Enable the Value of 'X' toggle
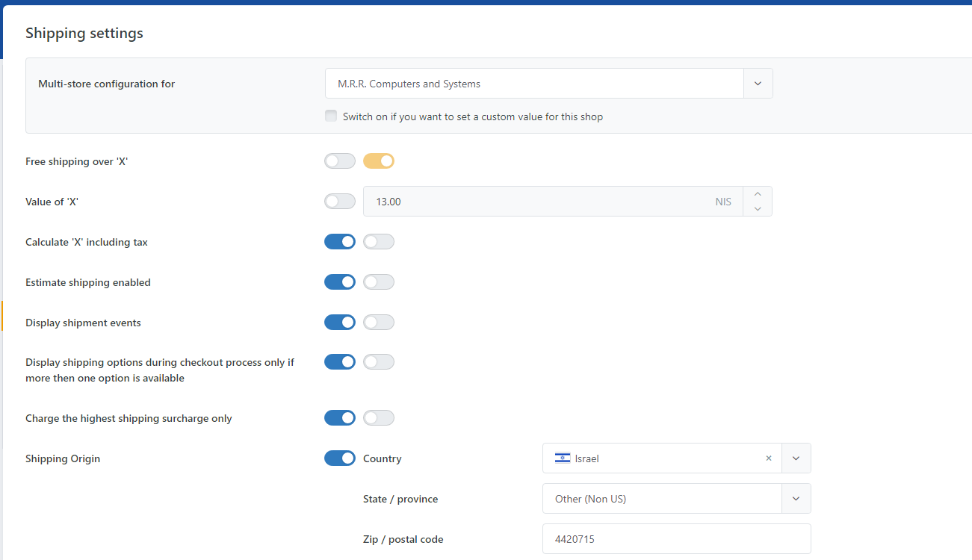Viewport: 972px width, 560px height. (340, 201)
